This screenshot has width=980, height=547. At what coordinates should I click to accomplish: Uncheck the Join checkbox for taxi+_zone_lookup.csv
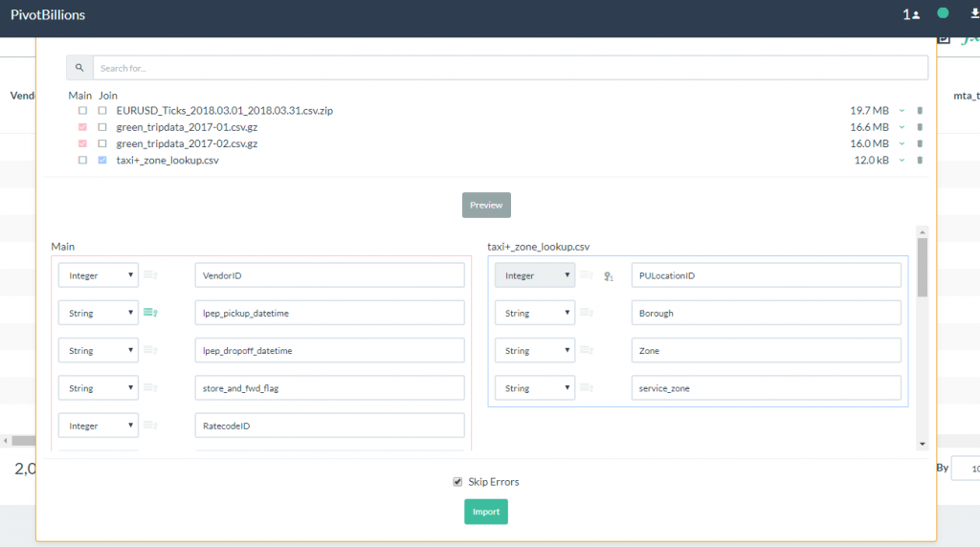pos(102,161)
